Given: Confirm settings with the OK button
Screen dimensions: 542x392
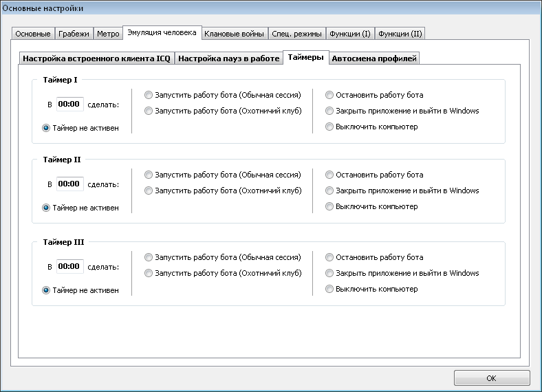Looking at the screenshot, I should tap(492, 378).
